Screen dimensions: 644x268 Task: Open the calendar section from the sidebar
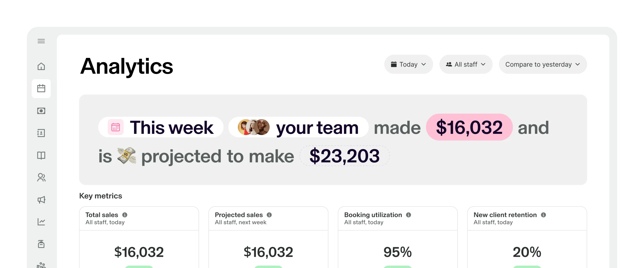41,88
